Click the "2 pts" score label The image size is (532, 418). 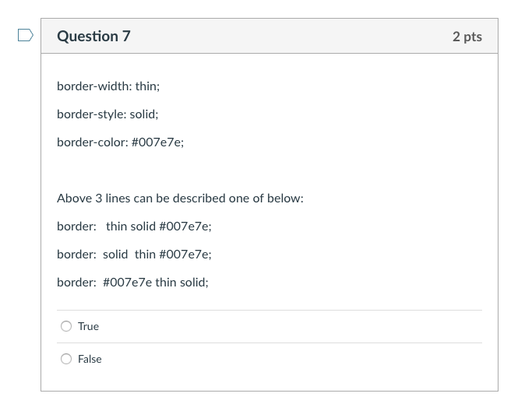point(467,37)
